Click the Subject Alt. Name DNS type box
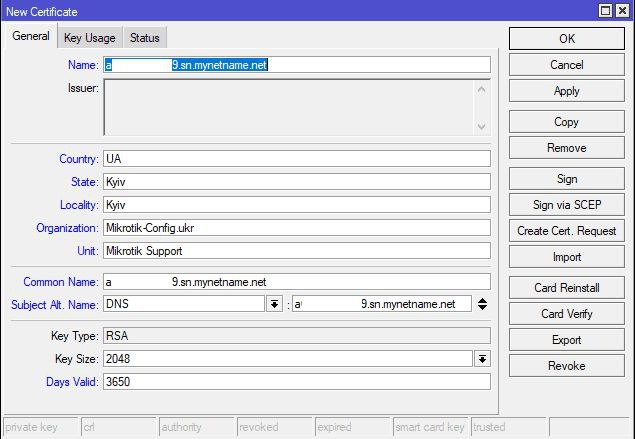 [184, 304]
